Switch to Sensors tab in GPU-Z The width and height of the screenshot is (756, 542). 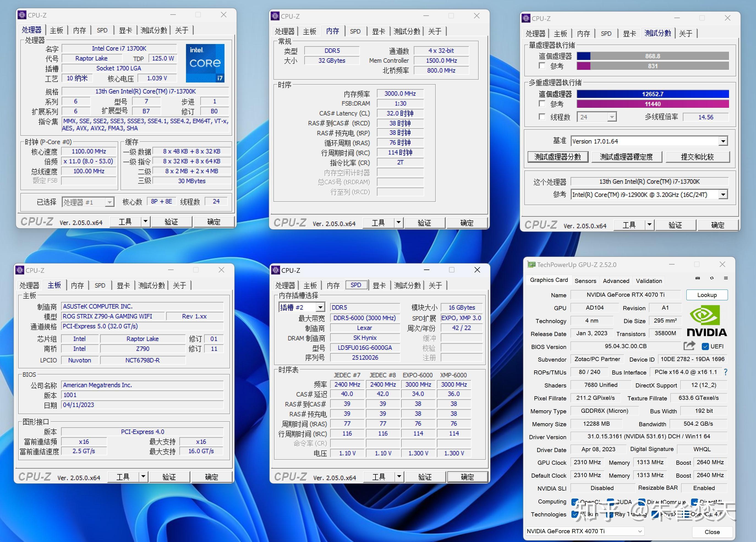(585, 281)
